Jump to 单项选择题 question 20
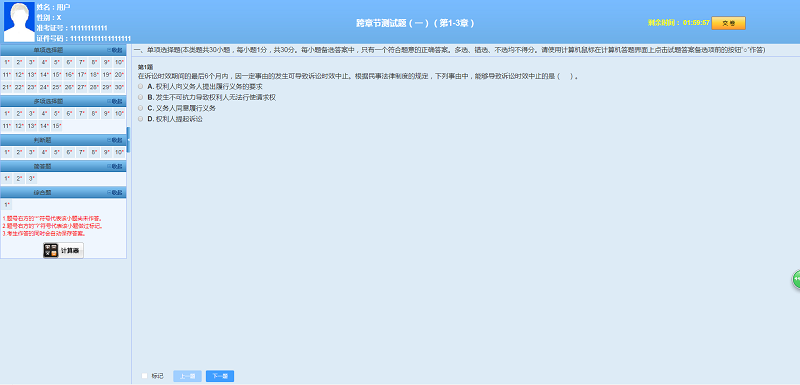This screenshot has height=385, width=800. tap(119, 74)
